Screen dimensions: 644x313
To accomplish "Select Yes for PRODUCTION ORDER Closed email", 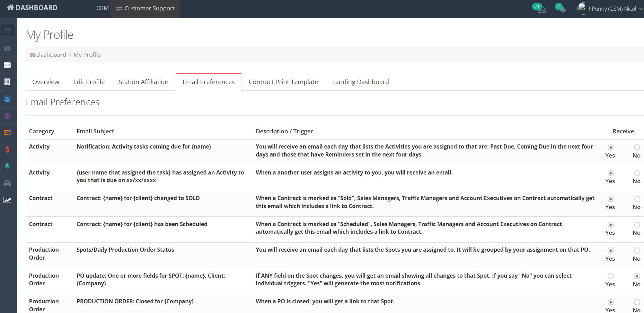I will pyautogui.click(x=611, y=302).
